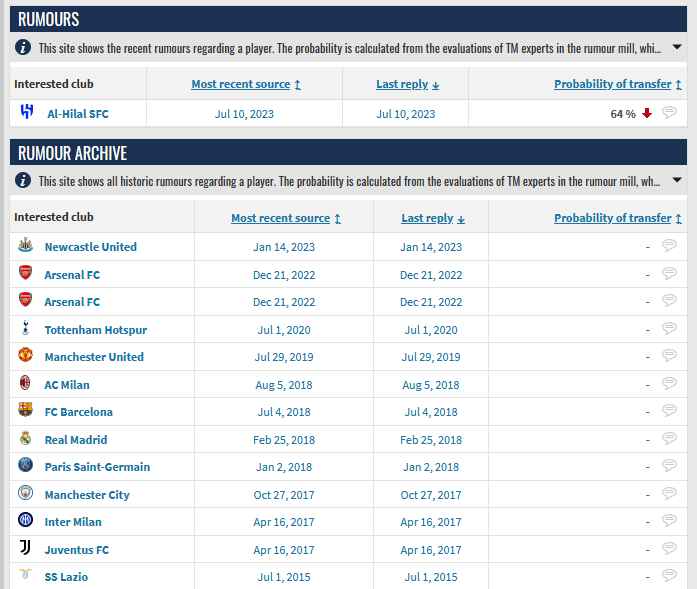Viewport: 697px width, 589px height.
Task: Sort Rumours by Most recent source
Action: 246,84
